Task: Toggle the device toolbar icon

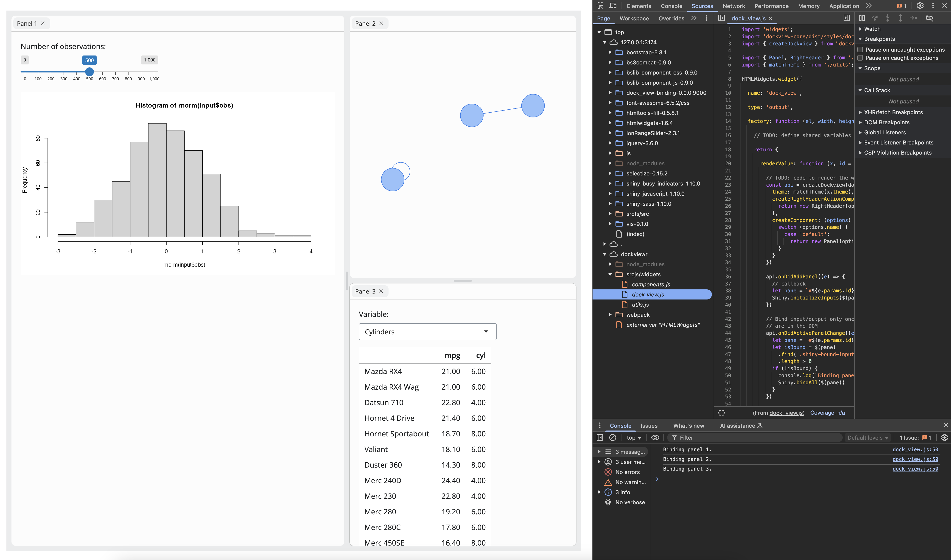Action: point(613,6)
